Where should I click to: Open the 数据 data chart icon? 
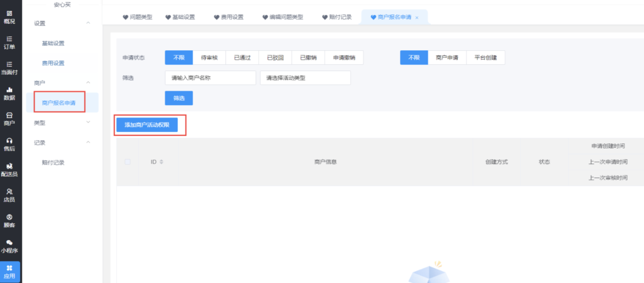click(9, 93)
